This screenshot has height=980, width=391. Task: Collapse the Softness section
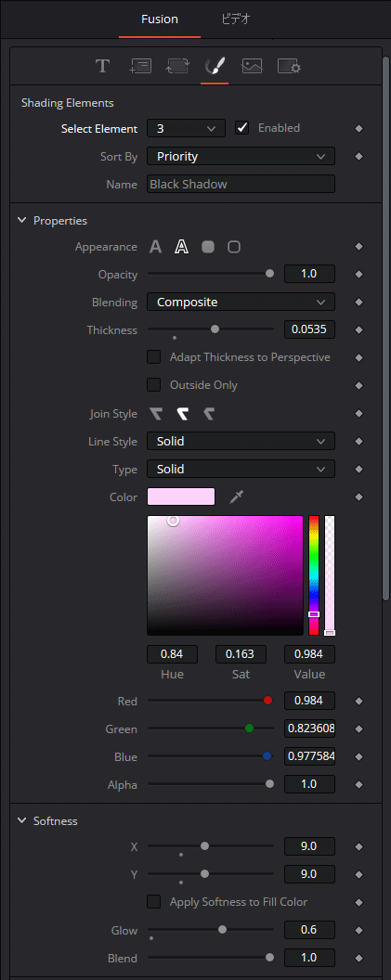point(22,820)
